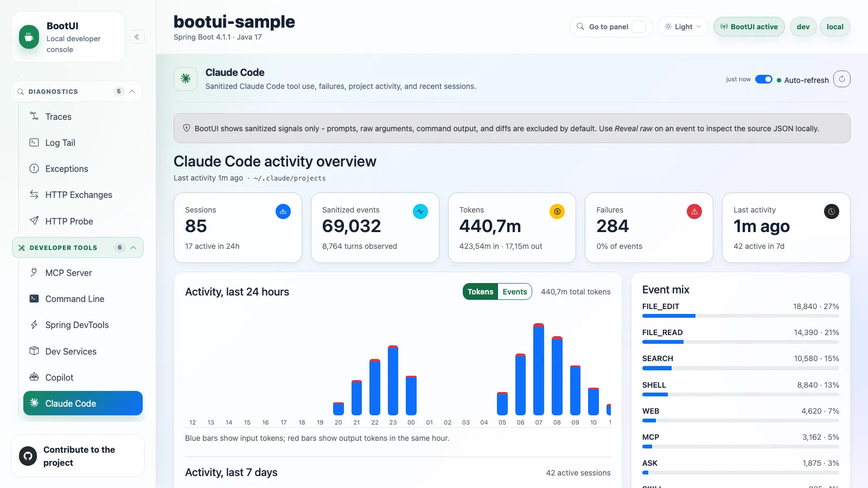868x488 pixels.
Task: Click the FILE_EDIT progress bar
Action: (741, 316)
